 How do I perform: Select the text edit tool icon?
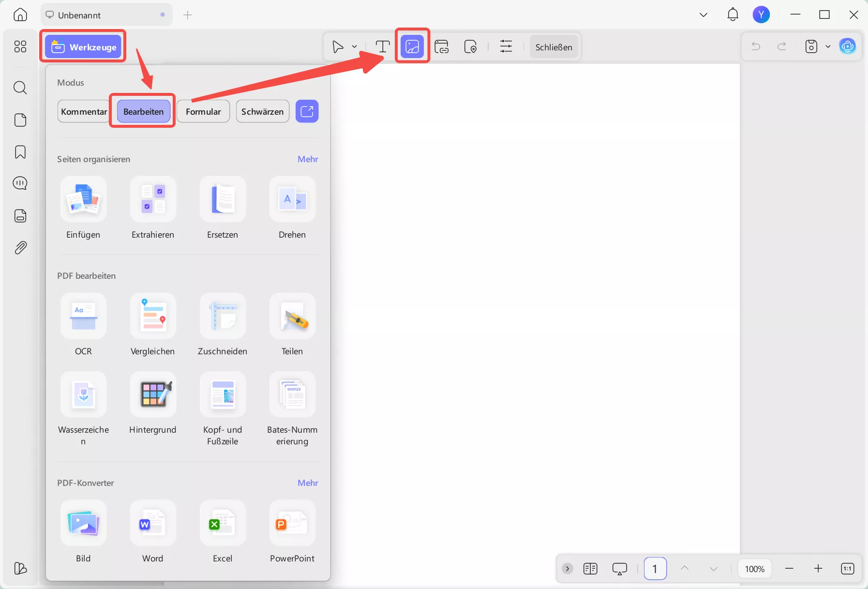pyautogui.click(x=383, y=46)
